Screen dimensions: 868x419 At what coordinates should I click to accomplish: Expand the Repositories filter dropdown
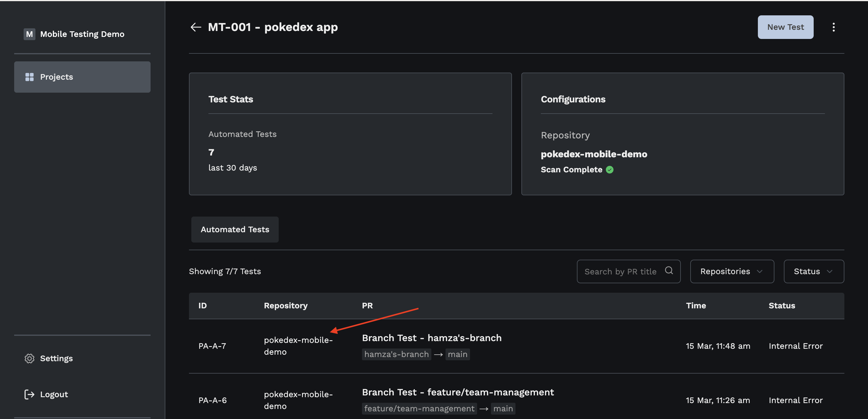tap(732, 271)
